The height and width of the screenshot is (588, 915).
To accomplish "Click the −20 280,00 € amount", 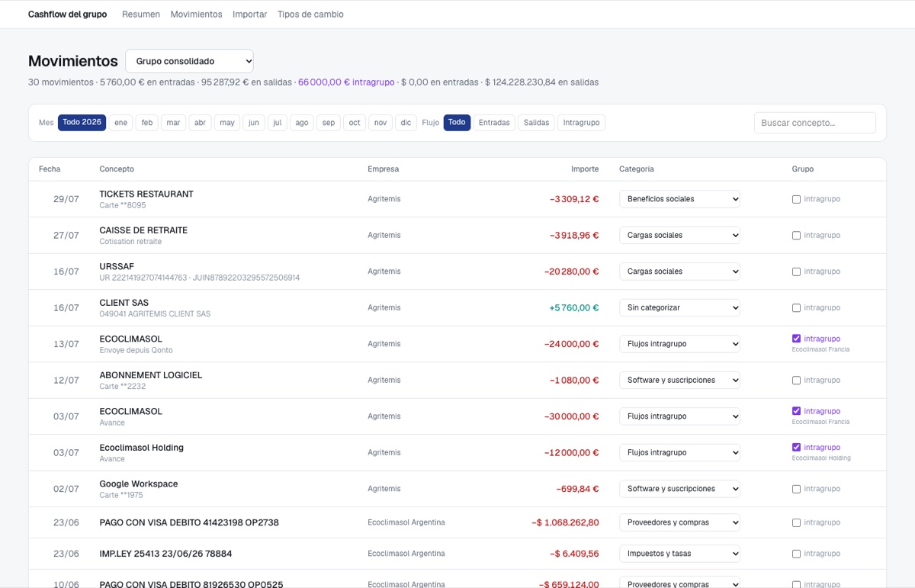I will (572, 272).
